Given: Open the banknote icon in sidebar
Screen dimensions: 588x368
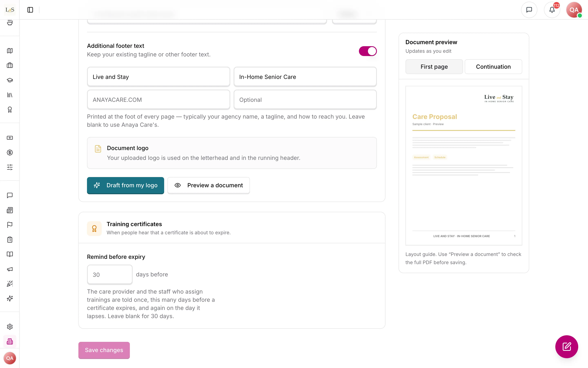Looking at the screenshot, I should click(10, 138).
